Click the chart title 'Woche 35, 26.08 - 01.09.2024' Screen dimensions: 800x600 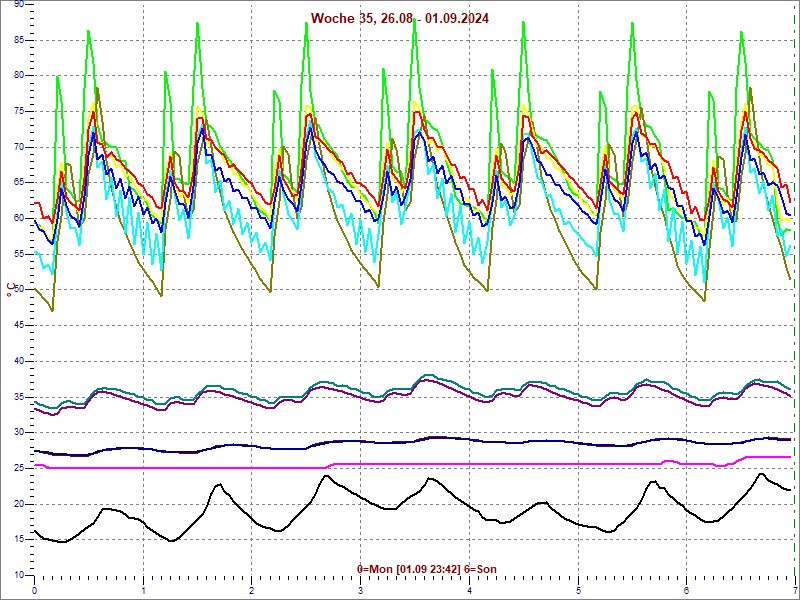click(399, 18)
